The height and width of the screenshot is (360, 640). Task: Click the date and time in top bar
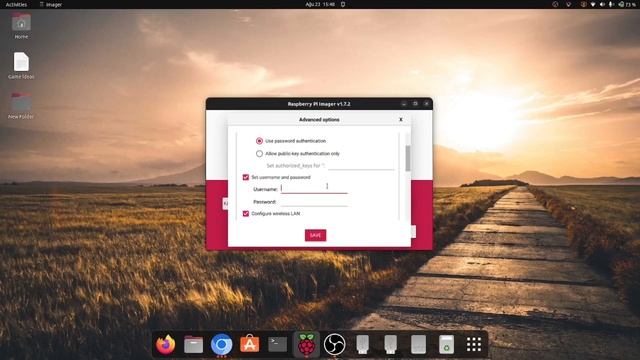[x=320, y=4]
